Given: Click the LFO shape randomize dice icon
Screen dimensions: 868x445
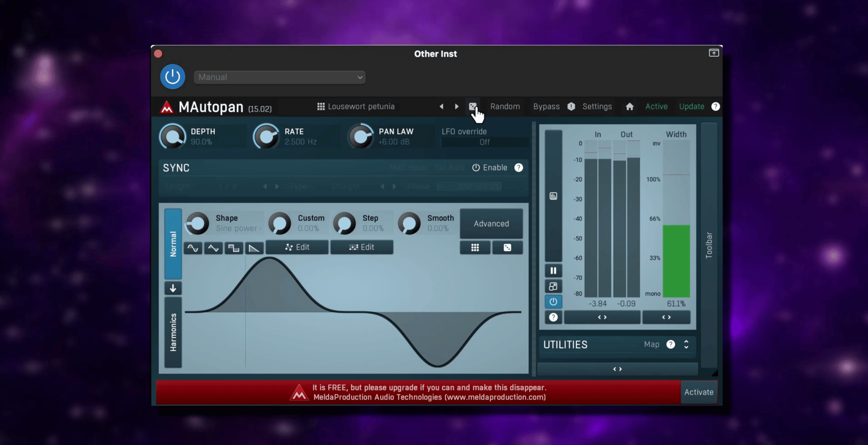Looking at the screenshot, I should tap(507, 247).
